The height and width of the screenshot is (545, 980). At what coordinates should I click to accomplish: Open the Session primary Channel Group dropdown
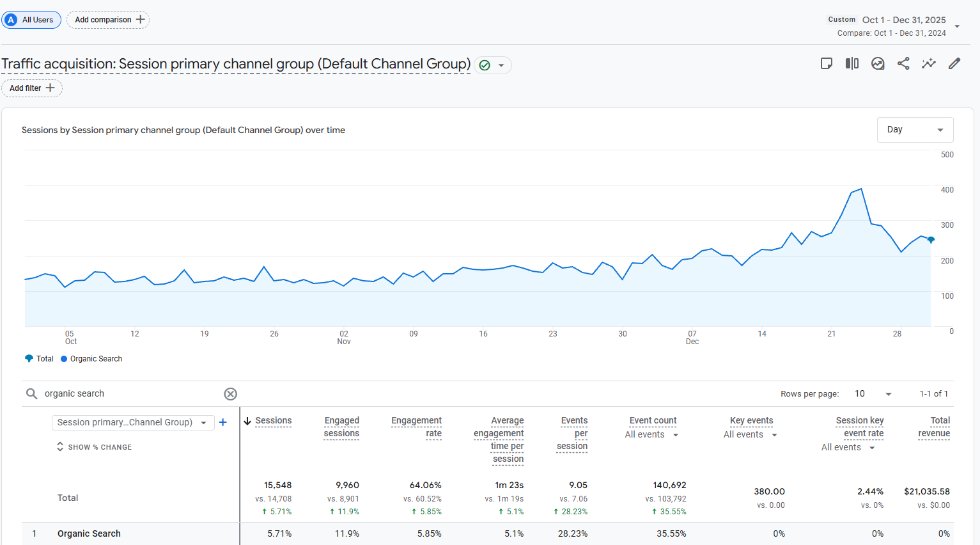tap(132, 422)
